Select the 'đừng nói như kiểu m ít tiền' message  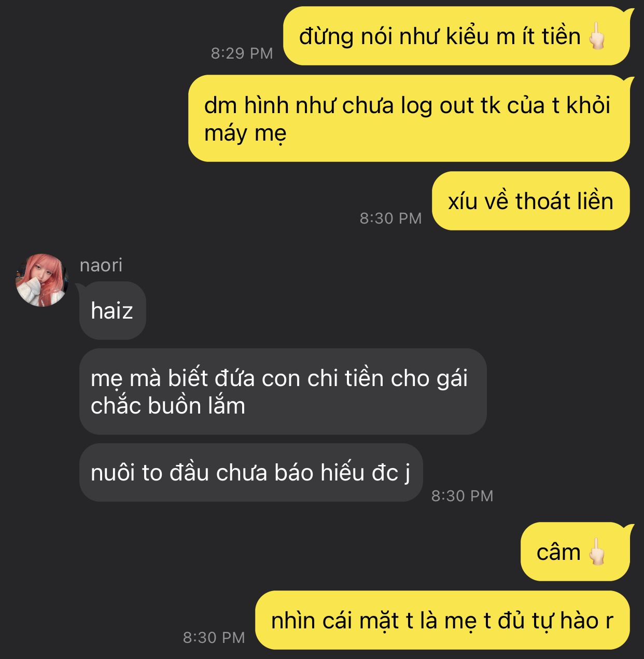pos(456,36)
